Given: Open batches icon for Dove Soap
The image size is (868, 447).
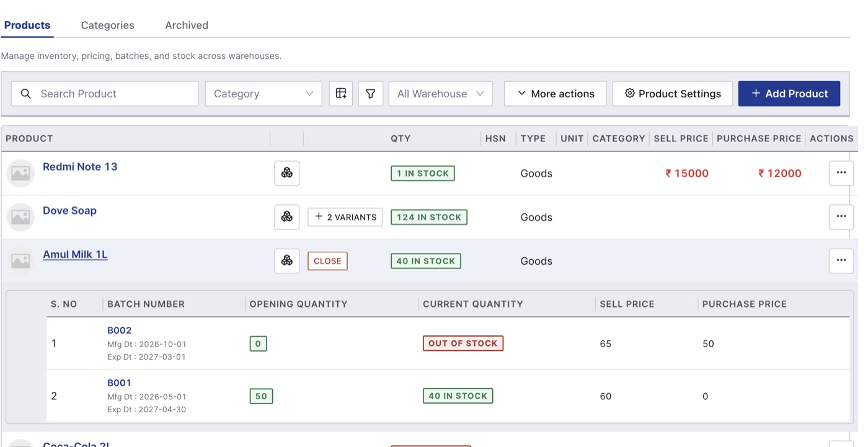Looking at the screenshot, I should pos(287,217).
